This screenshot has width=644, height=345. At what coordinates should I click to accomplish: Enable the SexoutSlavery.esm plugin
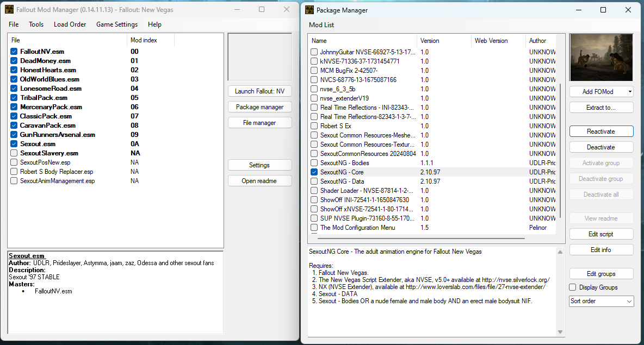coord(14,153)
